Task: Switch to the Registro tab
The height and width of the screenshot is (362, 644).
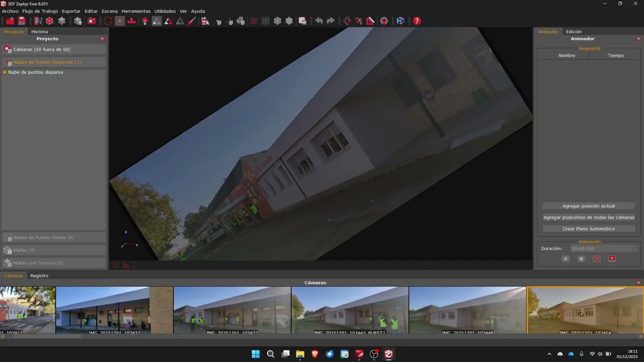Action: coord(39,276)
